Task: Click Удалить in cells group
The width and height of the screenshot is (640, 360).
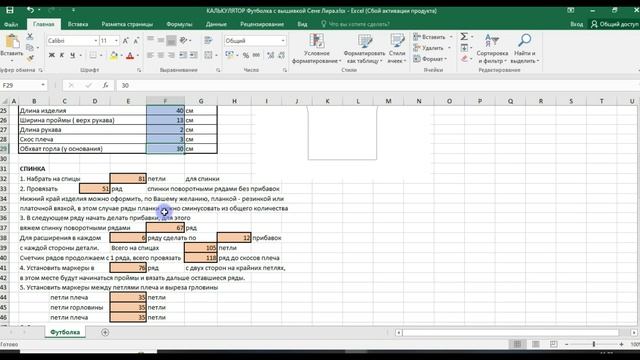Action: coord(432,48)
